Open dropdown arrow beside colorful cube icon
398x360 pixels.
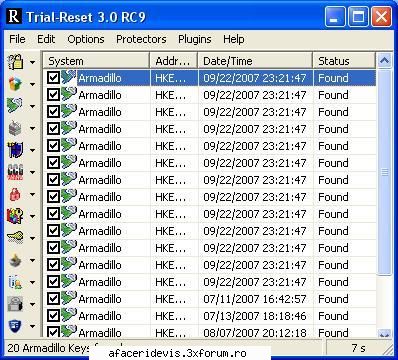coord(32,84)
